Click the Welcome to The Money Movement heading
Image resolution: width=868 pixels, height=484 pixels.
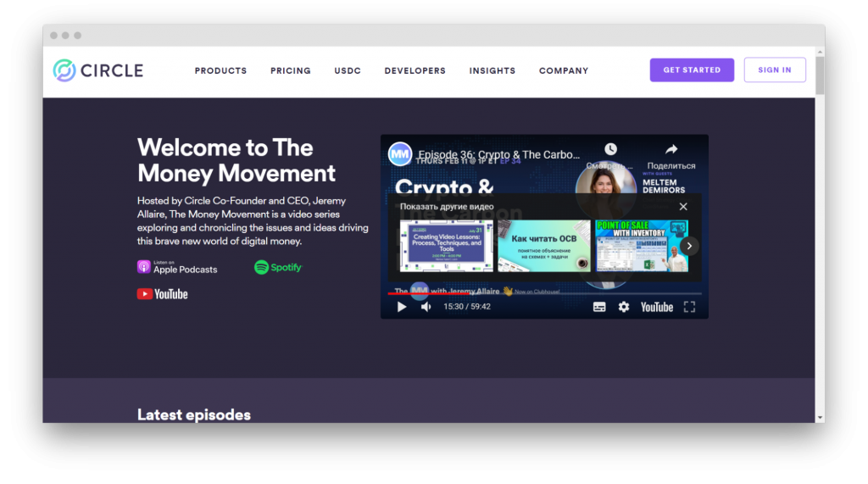click(236, 160)
